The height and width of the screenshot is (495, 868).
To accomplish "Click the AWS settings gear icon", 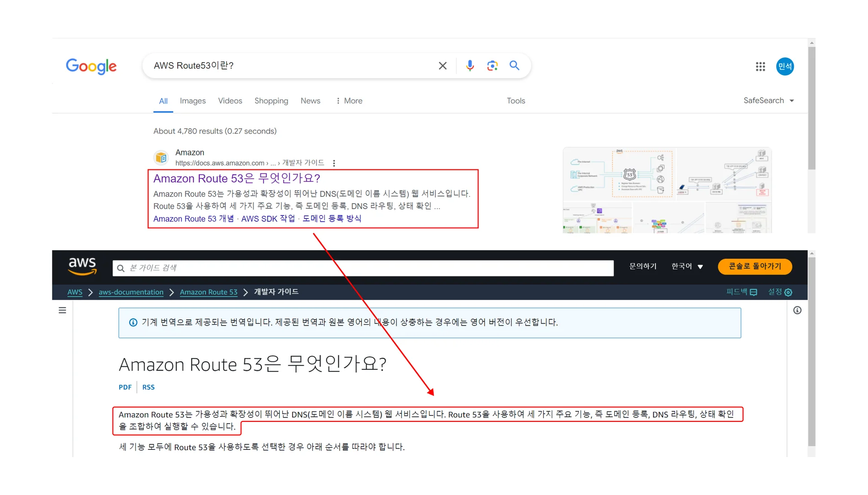I will click(788, 292).
